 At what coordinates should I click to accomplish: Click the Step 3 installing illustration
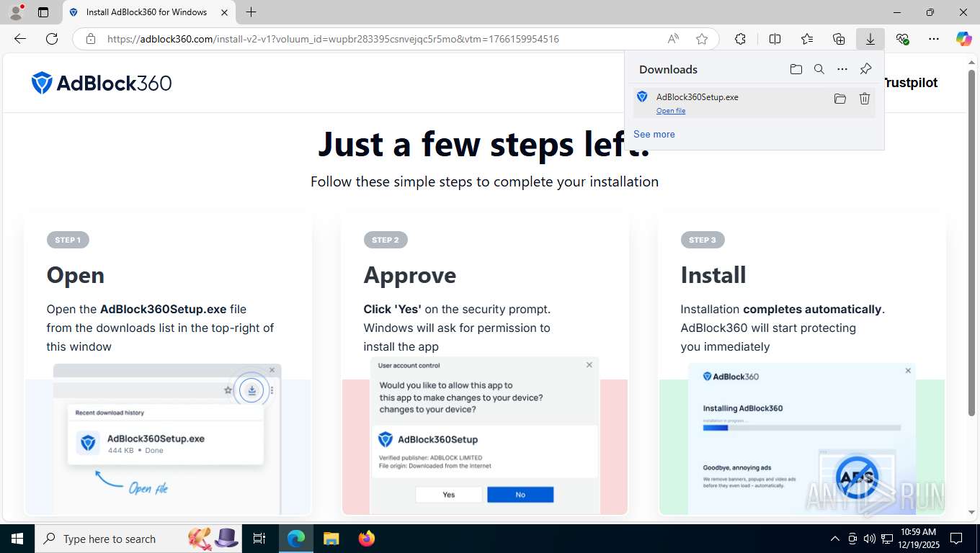click(801, 439)
